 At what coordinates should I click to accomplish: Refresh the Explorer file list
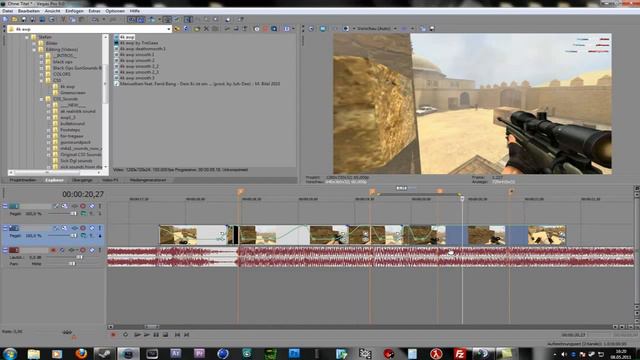click(x=187, y=29)
